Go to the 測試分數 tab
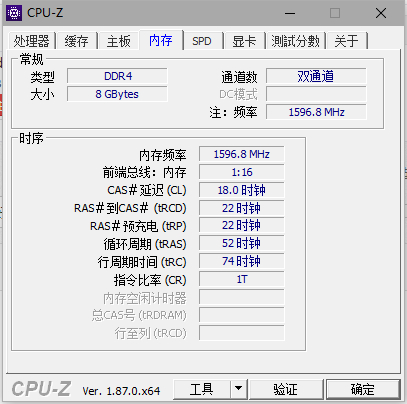 coord(295,41)
